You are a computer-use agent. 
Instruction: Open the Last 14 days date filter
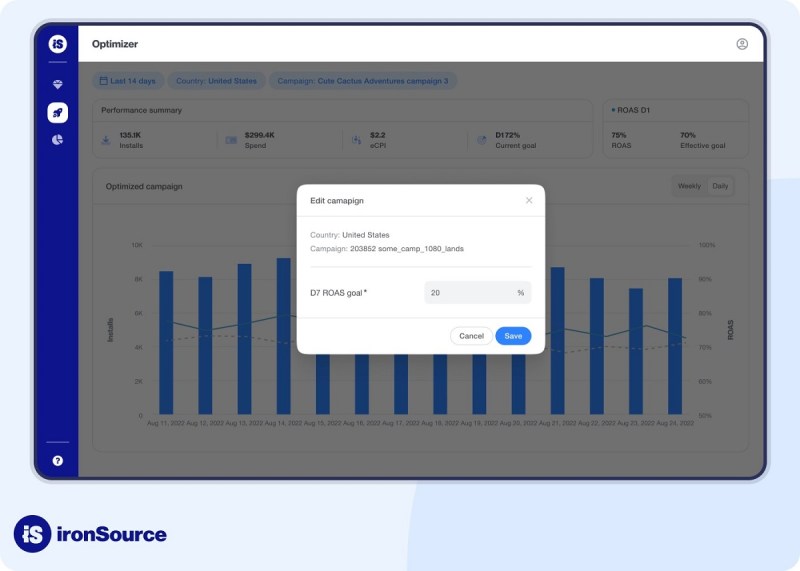(x=128, y=81)
